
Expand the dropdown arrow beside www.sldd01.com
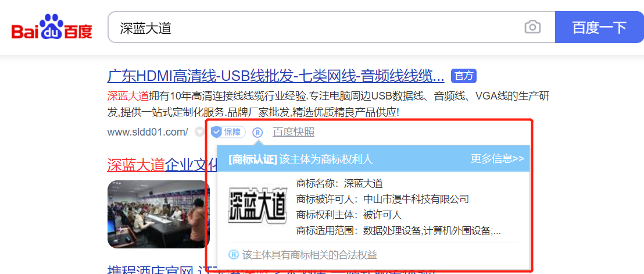click(199, 132)
